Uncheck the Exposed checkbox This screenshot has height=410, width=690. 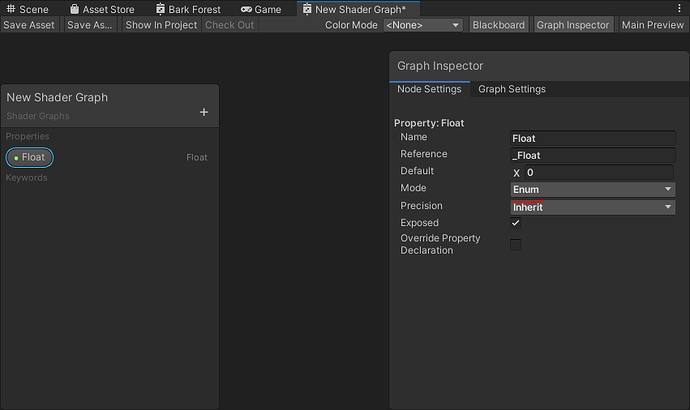[x=516, y=223]
